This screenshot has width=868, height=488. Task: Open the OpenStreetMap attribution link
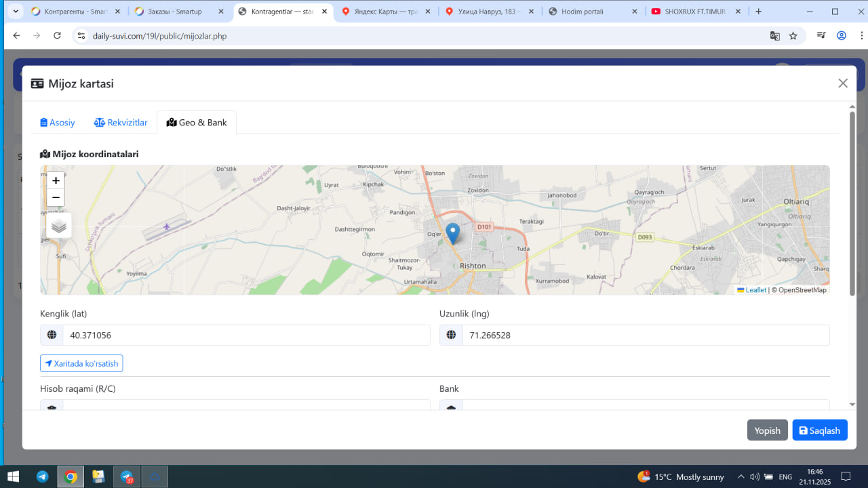802,290
